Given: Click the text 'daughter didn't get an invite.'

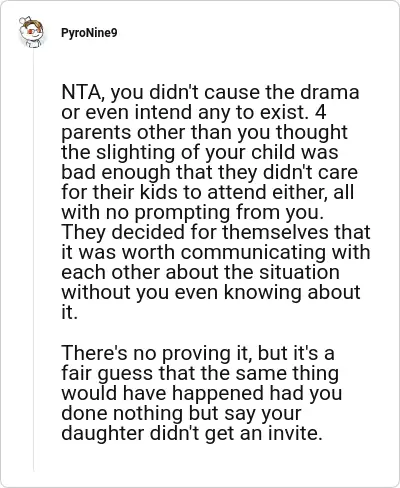Looking at the screenshot, I should tap(192, 433).
